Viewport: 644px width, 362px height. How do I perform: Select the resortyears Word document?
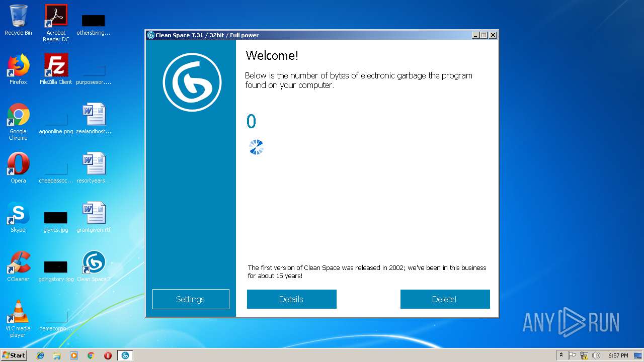93,168
